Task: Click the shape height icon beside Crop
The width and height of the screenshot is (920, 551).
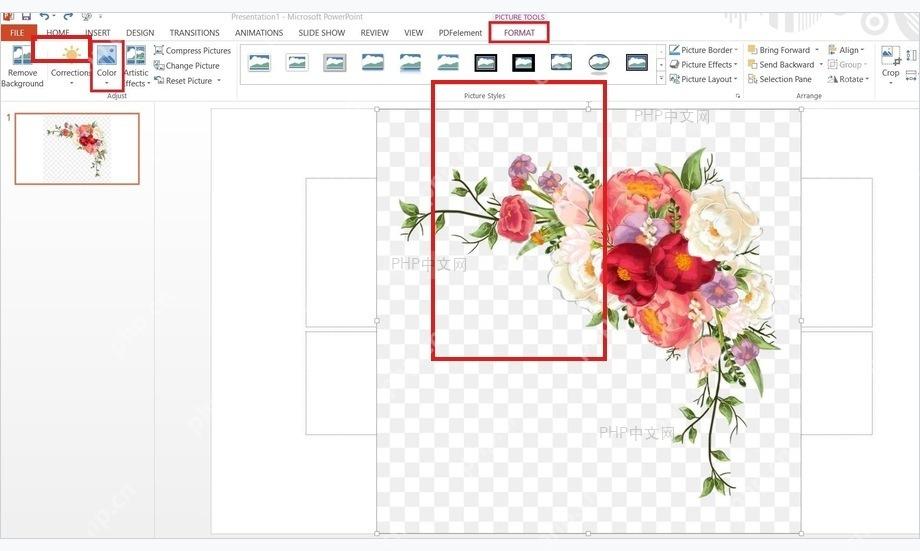Action: pos(911,56)
